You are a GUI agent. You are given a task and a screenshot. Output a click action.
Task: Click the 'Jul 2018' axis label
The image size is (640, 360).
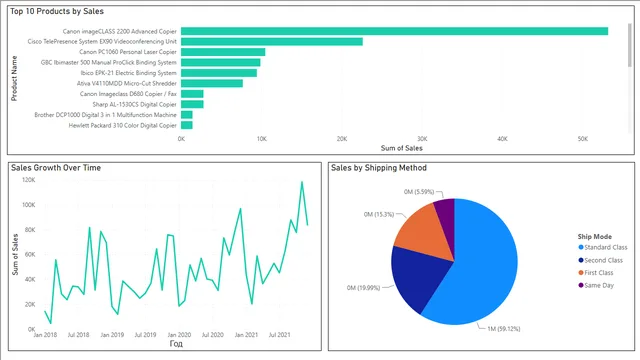pos(78,335)
